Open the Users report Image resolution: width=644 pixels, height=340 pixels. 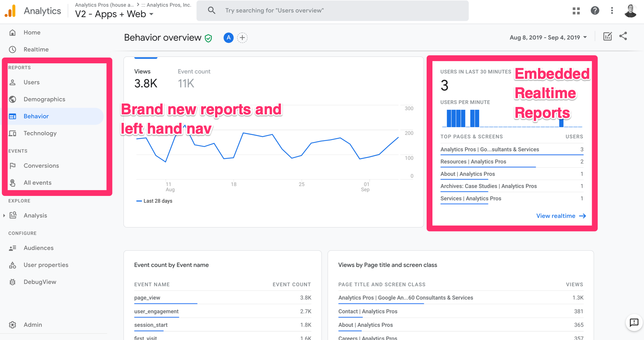pos(32,82)
